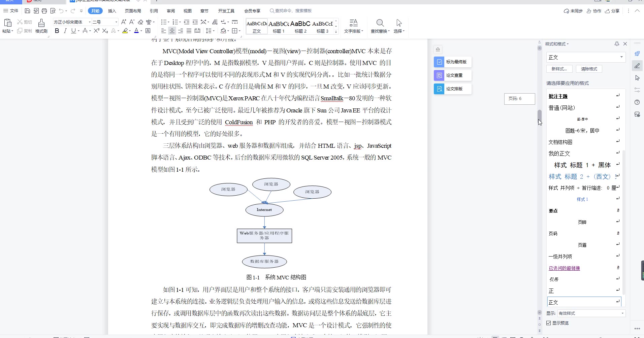Click the Redo arrow icon
Viewport: 644px width, 338px height.
coord(73,11)
